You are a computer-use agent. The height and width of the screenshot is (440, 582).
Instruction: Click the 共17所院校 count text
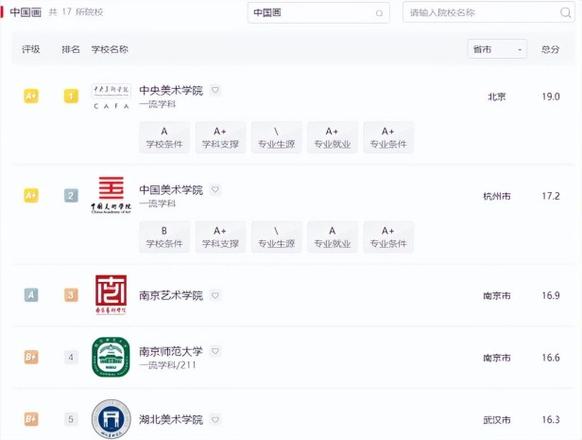tap(76, 12)
